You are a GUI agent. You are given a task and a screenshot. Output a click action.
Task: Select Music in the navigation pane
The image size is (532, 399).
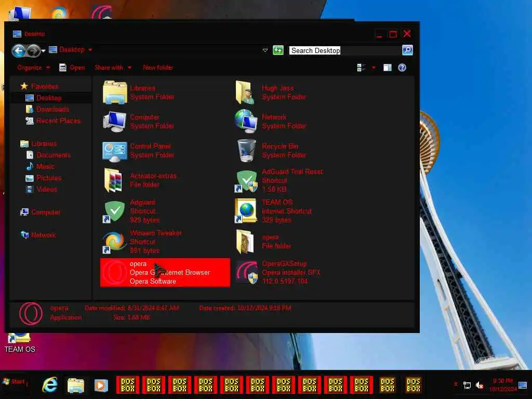pyautogui.click(x=40, y=167)
